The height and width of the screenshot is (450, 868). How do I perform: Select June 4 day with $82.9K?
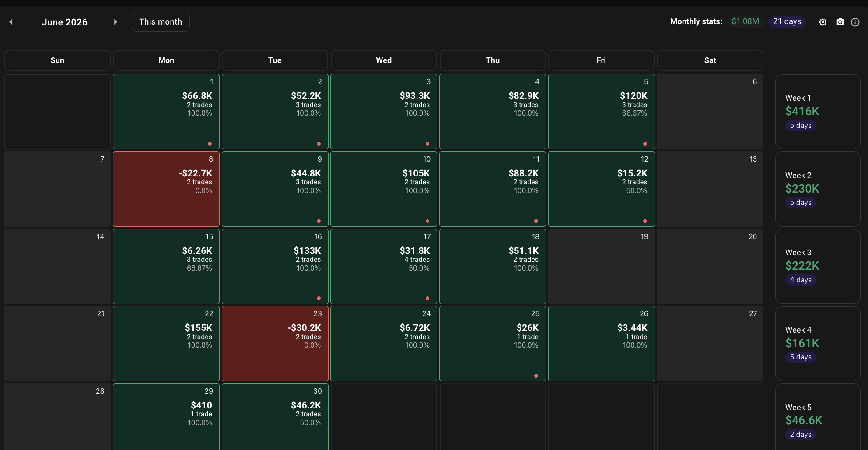(493, 112)
